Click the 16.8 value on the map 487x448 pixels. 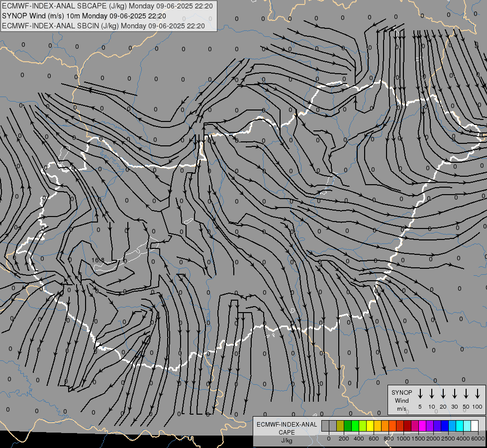(98, 260)
